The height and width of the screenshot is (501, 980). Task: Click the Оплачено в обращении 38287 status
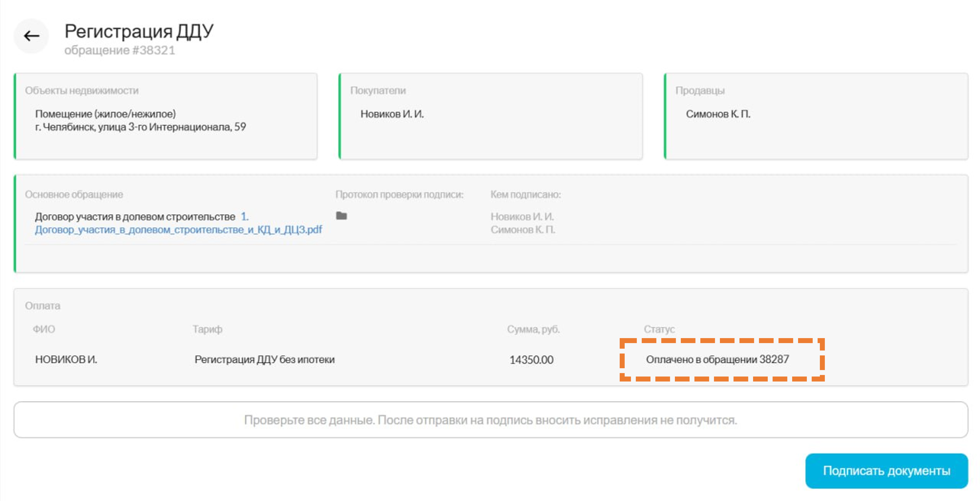pyautogui.click(x=717, y=359)
